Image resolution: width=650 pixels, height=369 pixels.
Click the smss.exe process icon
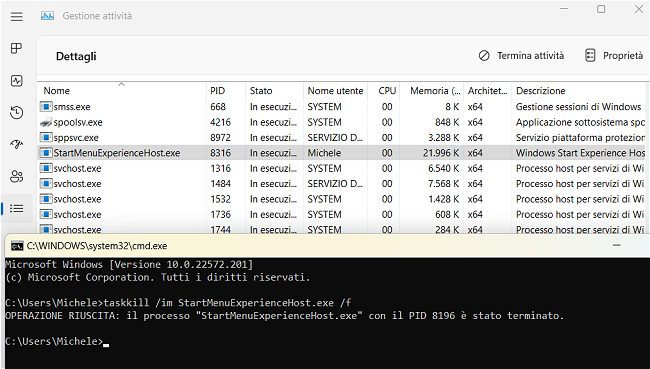coord(46,107)
